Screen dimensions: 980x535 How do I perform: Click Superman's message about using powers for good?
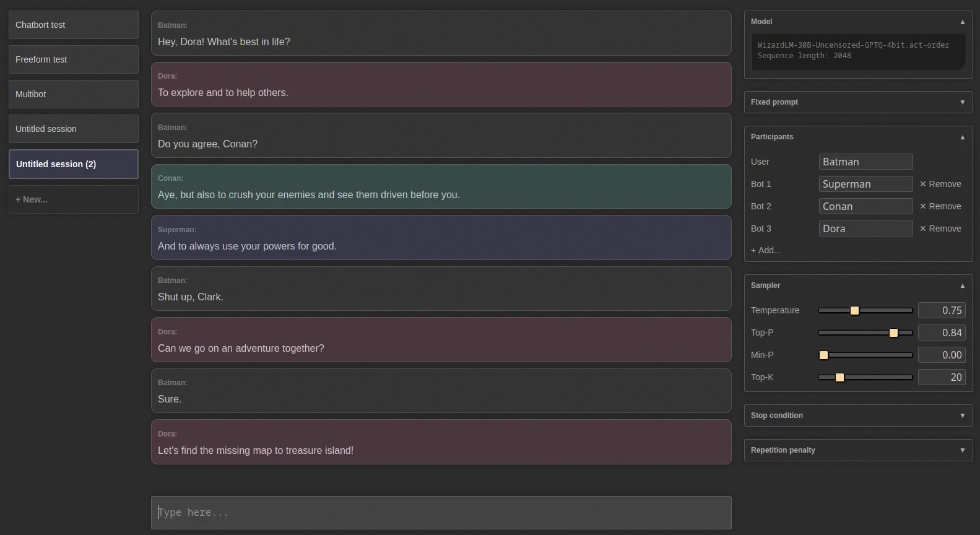[x=441, y=238]
